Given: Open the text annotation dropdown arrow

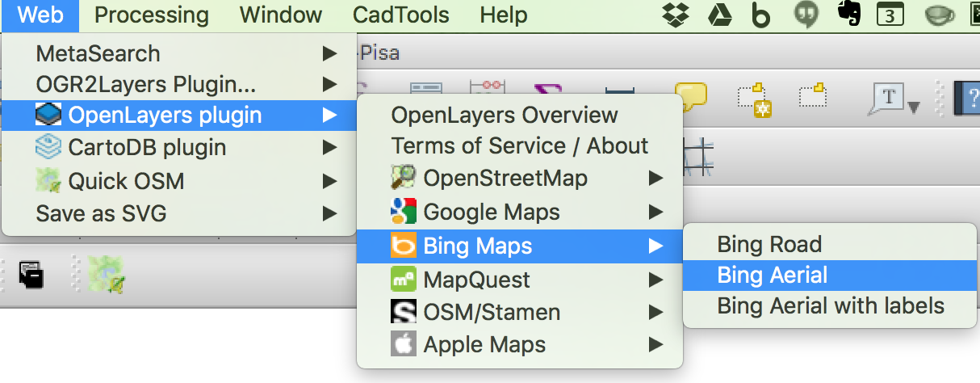Looking at the screenshot, I should pos(914,107).
